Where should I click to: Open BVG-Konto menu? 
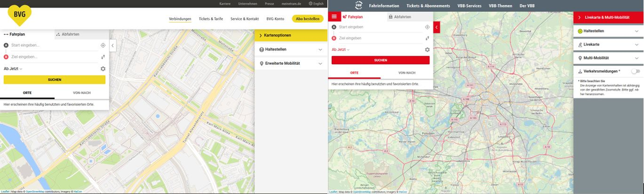(x=275, y=19)
